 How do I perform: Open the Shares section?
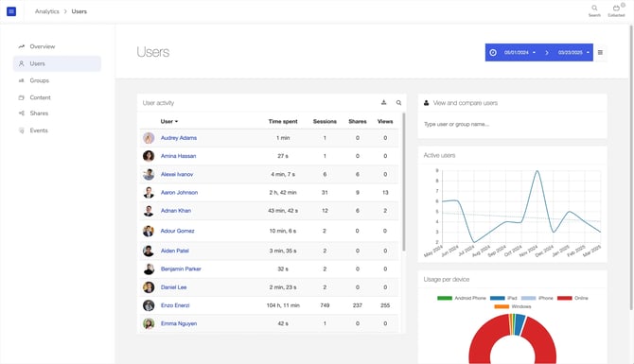[39, 113]
